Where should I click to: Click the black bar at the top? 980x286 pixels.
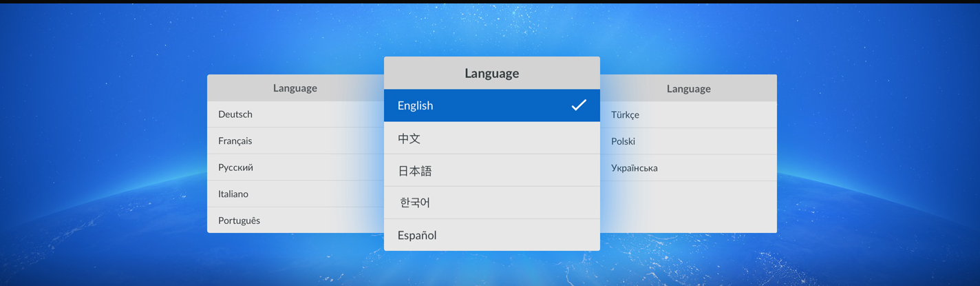pyautogui.click(x=490, y=1)
